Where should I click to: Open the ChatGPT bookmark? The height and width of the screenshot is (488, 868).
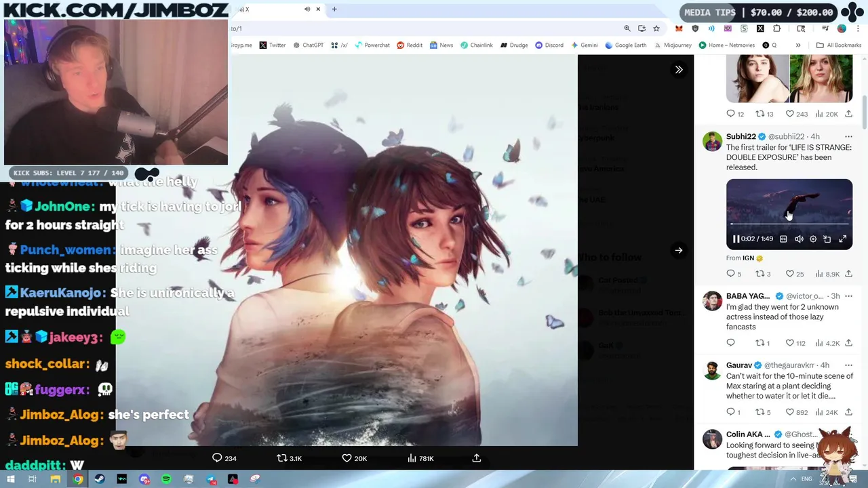309,45
